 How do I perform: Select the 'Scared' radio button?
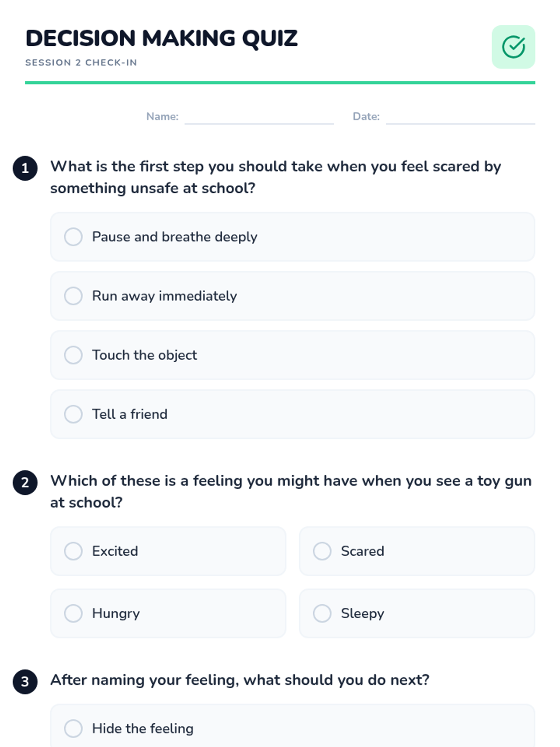(322, 551)
